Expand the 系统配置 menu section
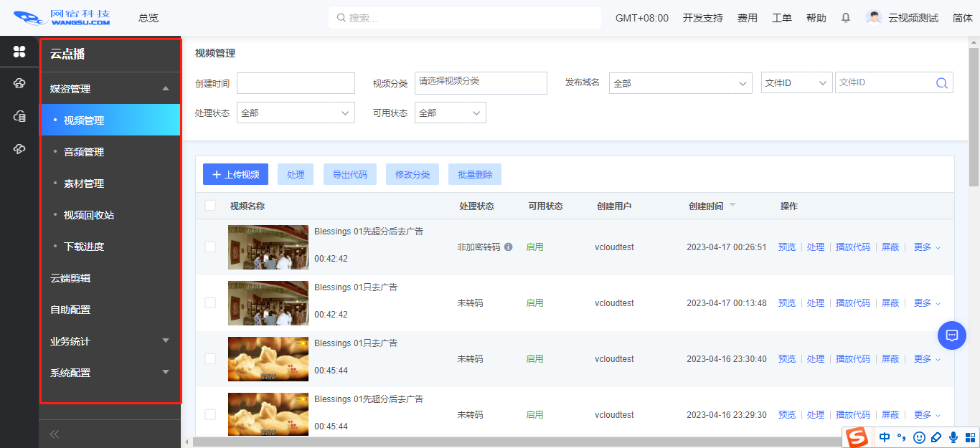The height and width of the screenshot is (448, 980). coord(110,373)
